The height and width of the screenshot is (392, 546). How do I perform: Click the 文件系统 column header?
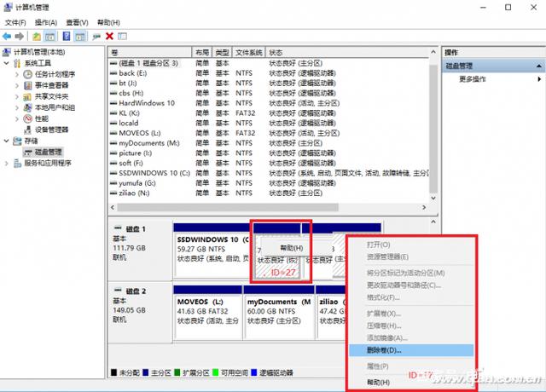pos(248,53)
